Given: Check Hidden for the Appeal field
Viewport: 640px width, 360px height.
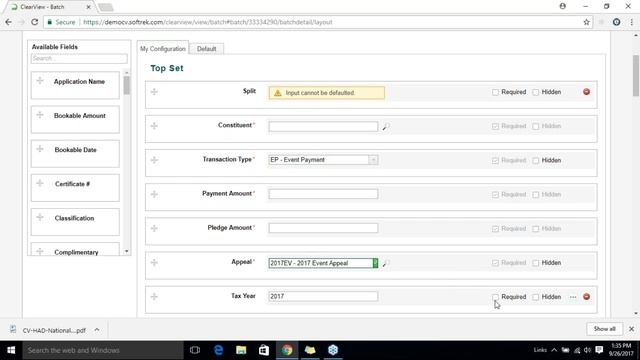Looking at the screenshot, I should coord(536,263).
